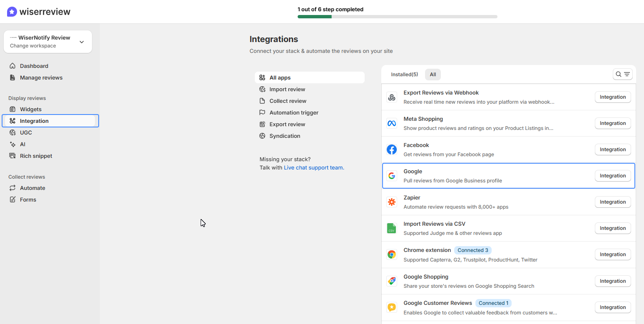Select the Rich snippet icon
This screenshot has width=644, height=324.
click(13, 156)
